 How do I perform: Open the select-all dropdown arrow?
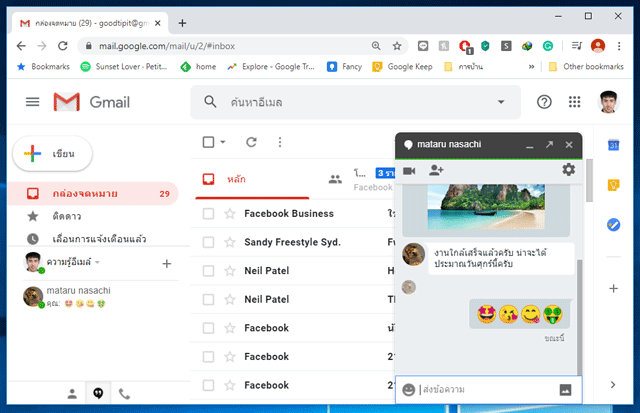(x=223, y=142)
